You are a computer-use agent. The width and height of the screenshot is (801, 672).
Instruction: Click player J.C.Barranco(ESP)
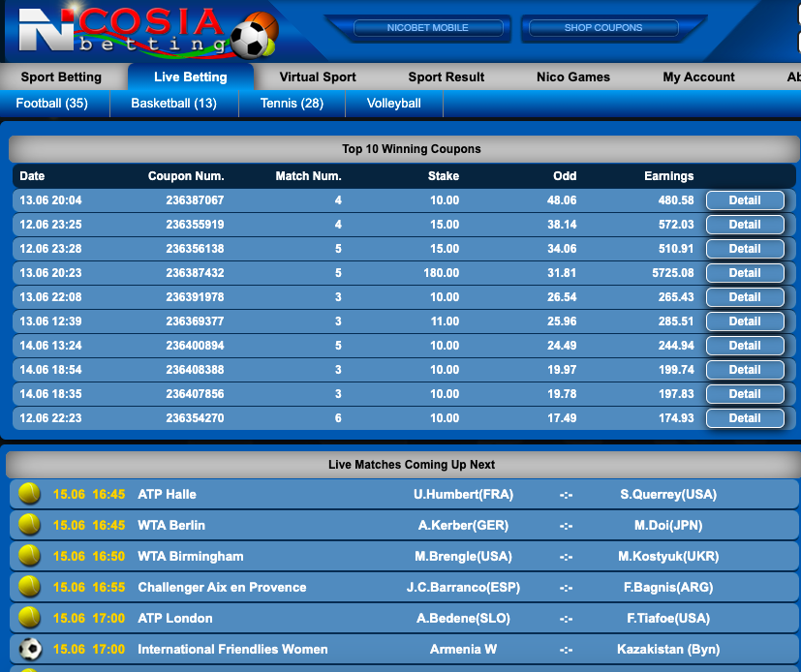(463, 587)
